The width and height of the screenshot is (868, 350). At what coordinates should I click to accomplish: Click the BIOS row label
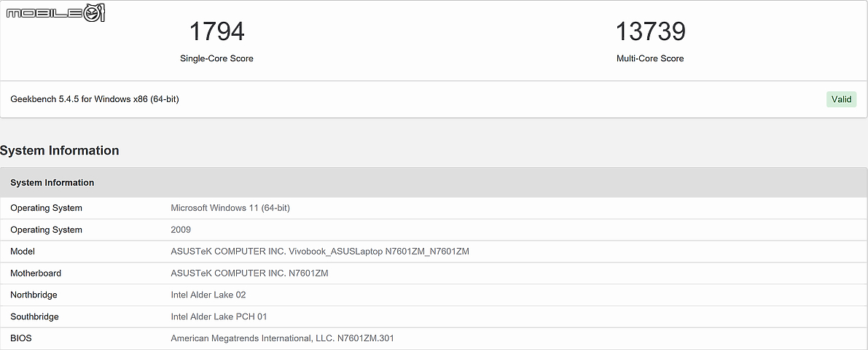[x=21, y=338]
